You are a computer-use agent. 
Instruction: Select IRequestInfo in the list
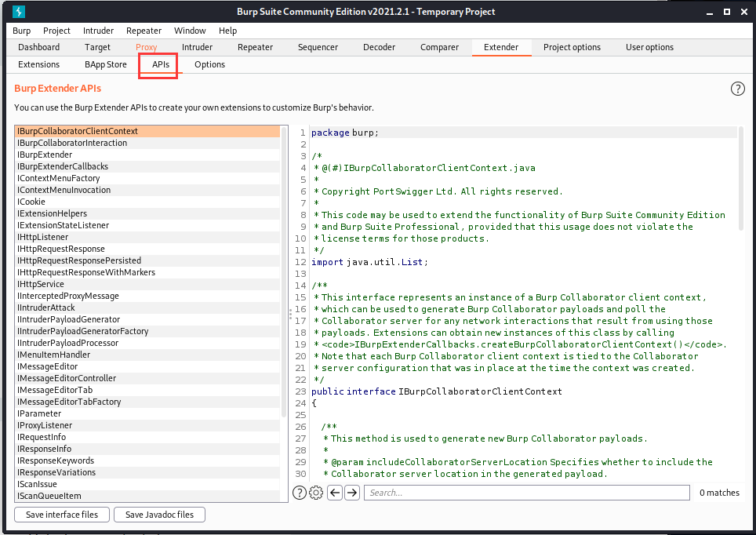(147, 438)
